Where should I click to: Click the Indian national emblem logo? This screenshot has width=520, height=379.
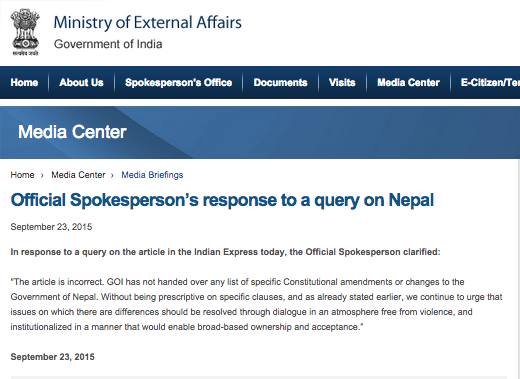pyautogui.click(x=26, y=32)
